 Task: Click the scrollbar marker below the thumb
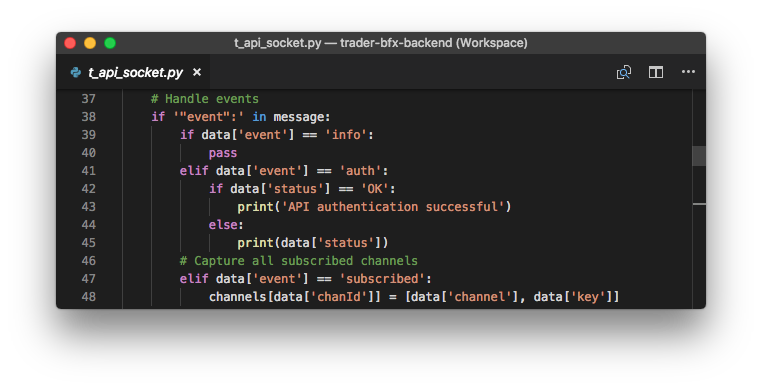click(x=699, y=204)
